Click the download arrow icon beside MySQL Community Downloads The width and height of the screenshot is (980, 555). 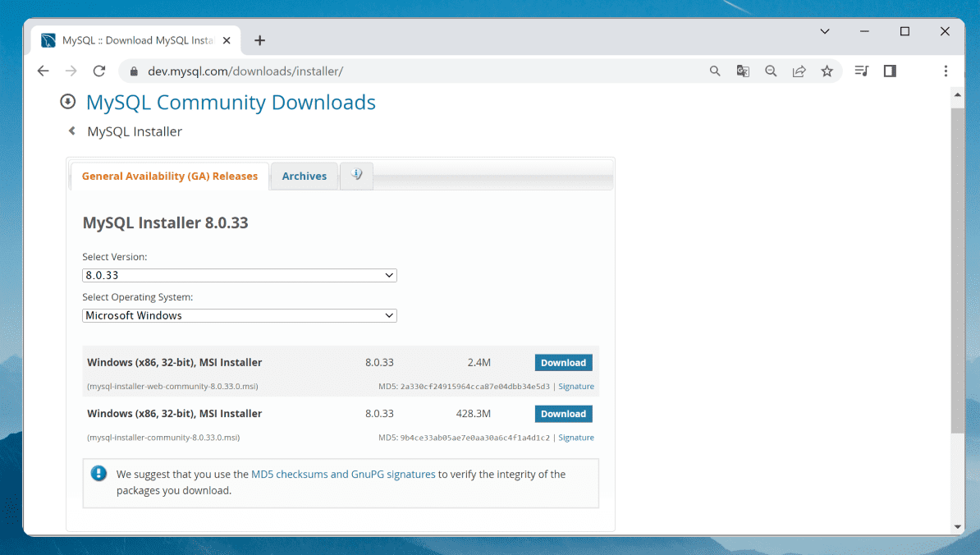(67, 101)
